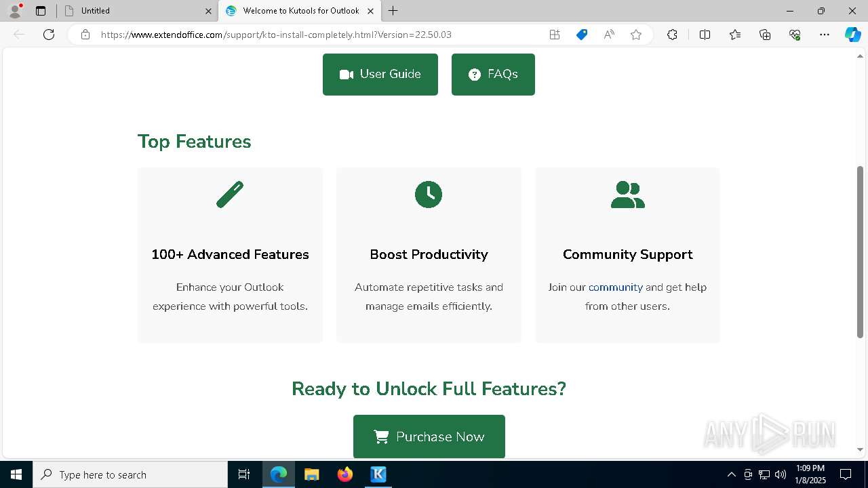Show hidden system tray icons
868x488 pixels.
(731, 474)
